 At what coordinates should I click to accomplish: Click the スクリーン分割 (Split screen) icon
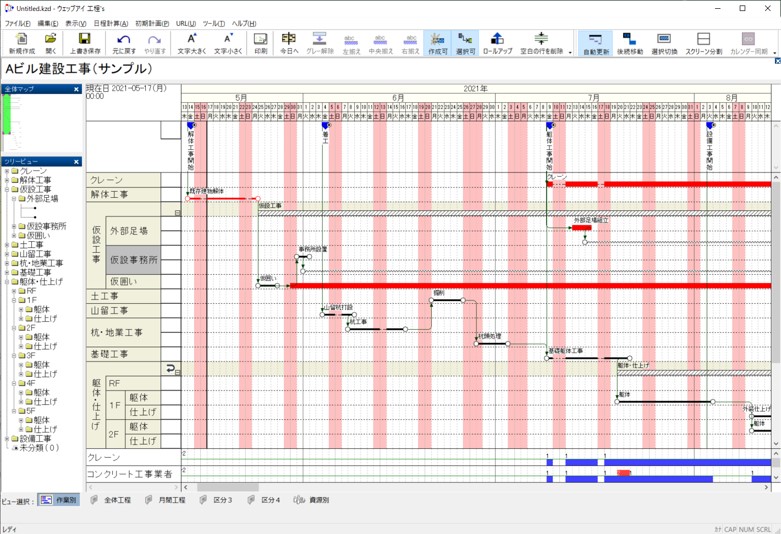pyautogui.click(x=703, y=43)
